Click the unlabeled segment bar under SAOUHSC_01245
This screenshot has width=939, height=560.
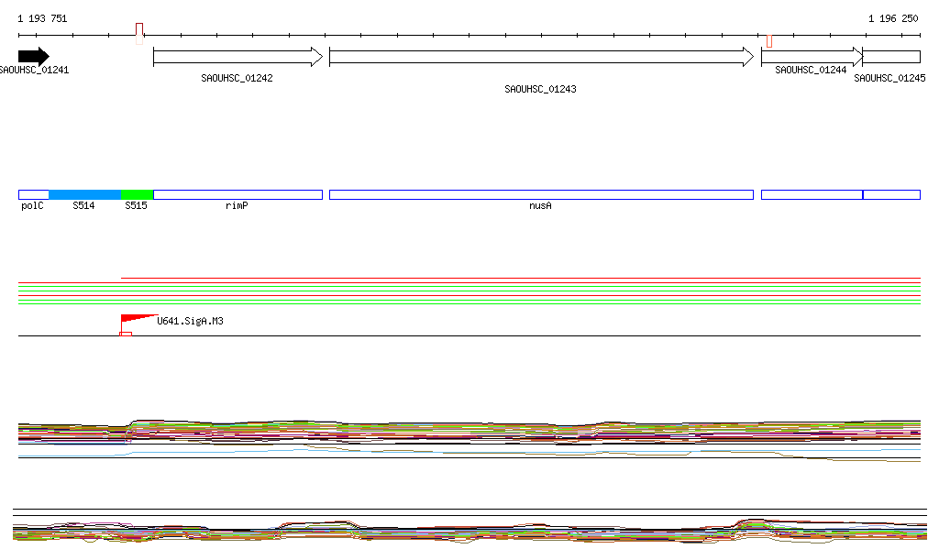[892, 194]
